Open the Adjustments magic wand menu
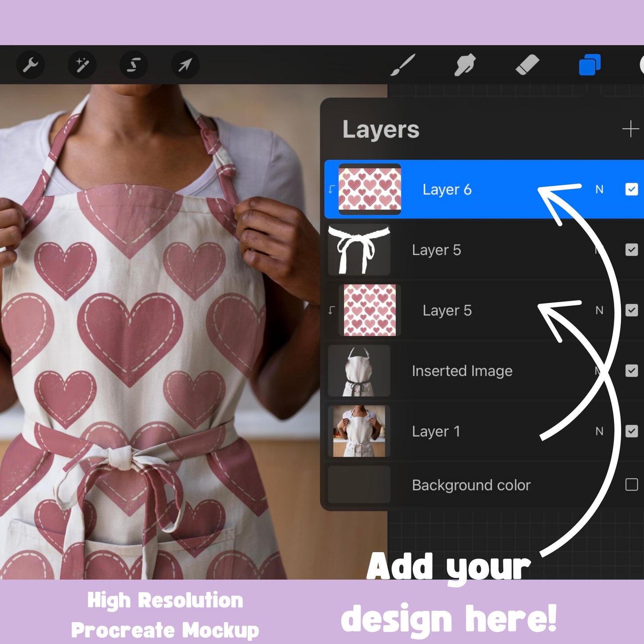This screenshot has height=644, width=644. point(82,65)
